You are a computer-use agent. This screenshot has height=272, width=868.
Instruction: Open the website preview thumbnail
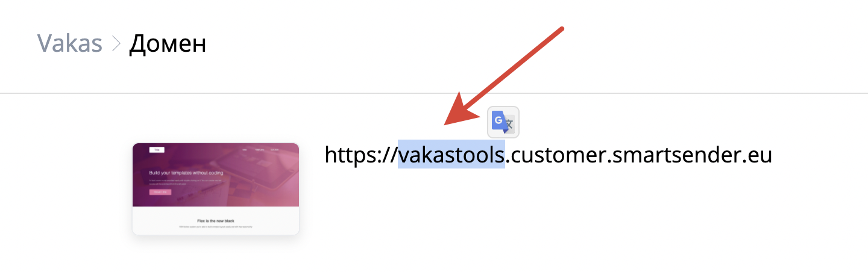tap(216, 189)
